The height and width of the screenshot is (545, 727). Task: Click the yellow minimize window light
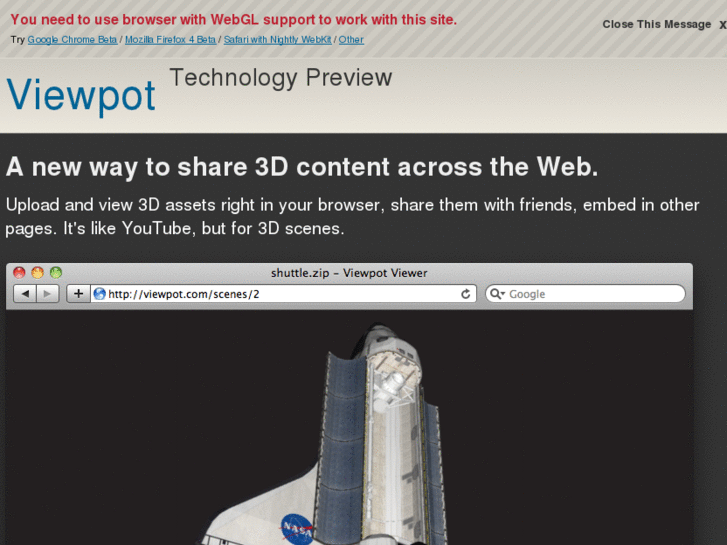click(38, 273)
